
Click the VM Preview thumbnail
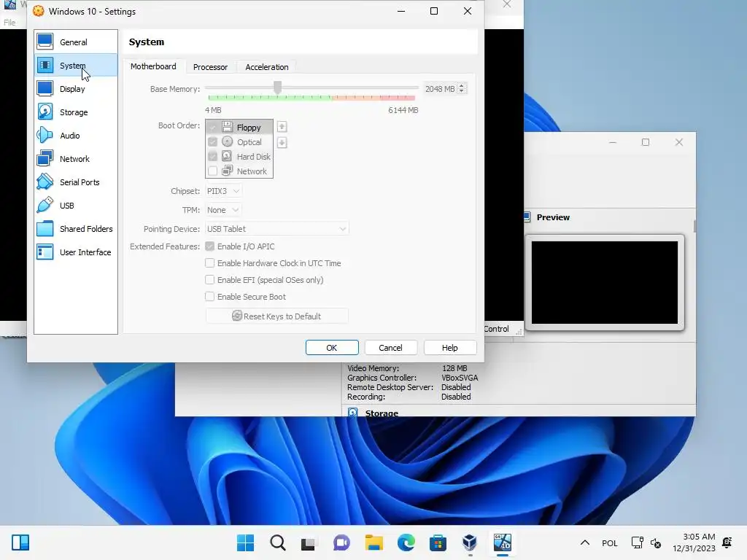[x=605, y=282]
